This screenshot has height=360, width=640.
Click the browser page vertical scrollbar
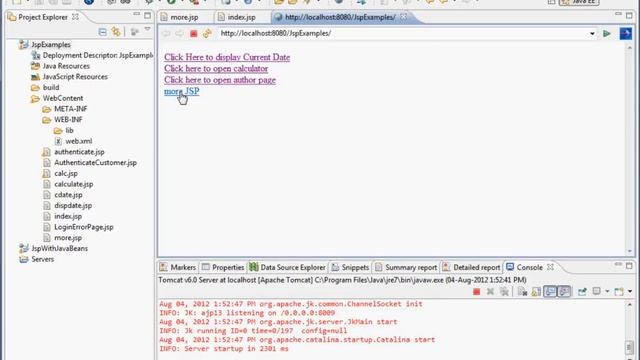pos(629,149)
